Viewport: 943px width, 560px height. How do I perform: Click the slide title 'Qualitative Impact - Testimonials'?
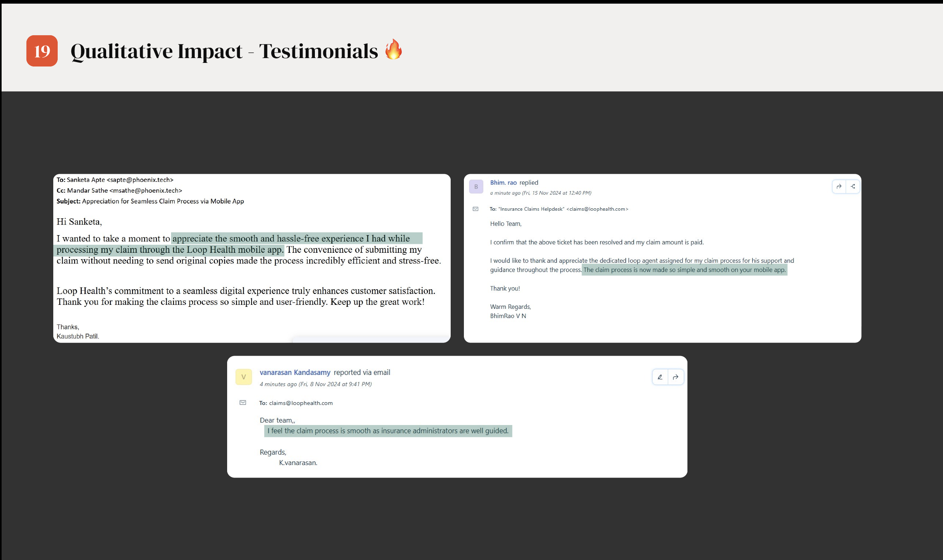pyautogui.click(x=224, y=51)
